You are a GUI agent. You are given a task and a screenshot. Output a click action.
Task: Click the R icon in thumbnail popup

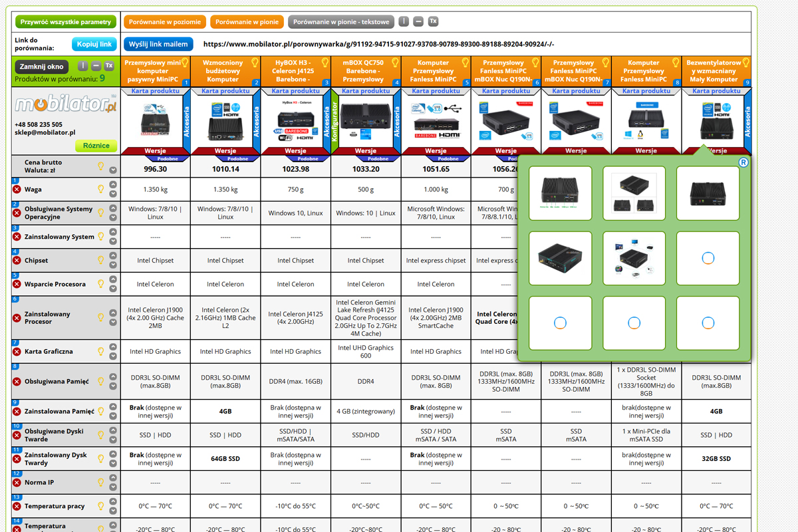(743, 162)
